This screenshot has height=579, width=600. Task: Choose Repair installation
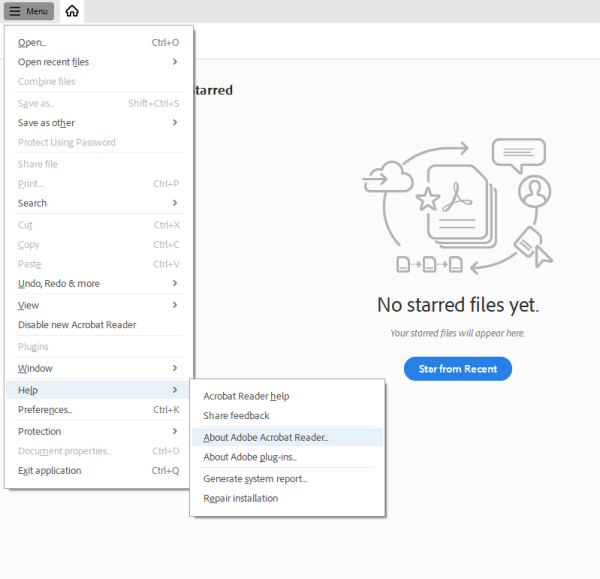click(287, 499)
